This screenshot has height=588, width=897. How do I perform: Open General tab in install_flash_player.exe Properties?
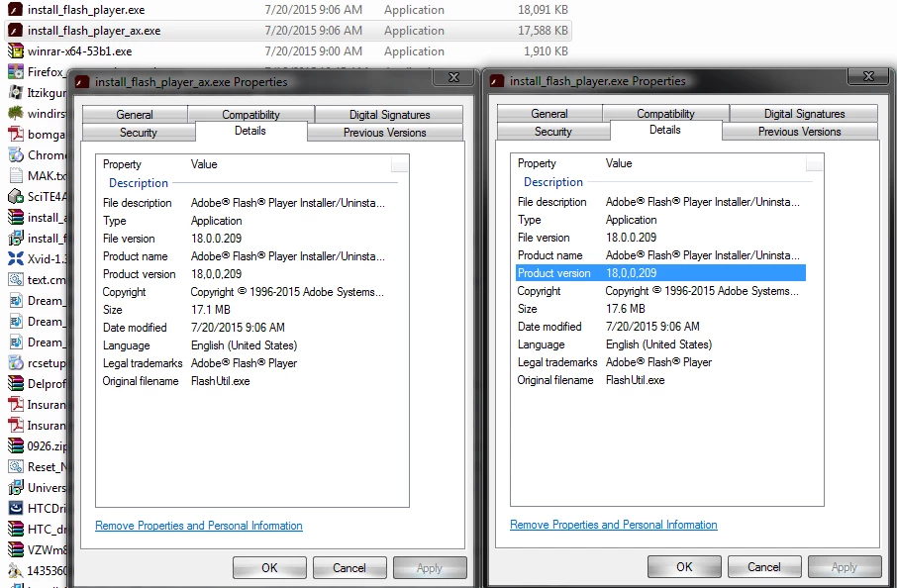(x=549, y=113)
